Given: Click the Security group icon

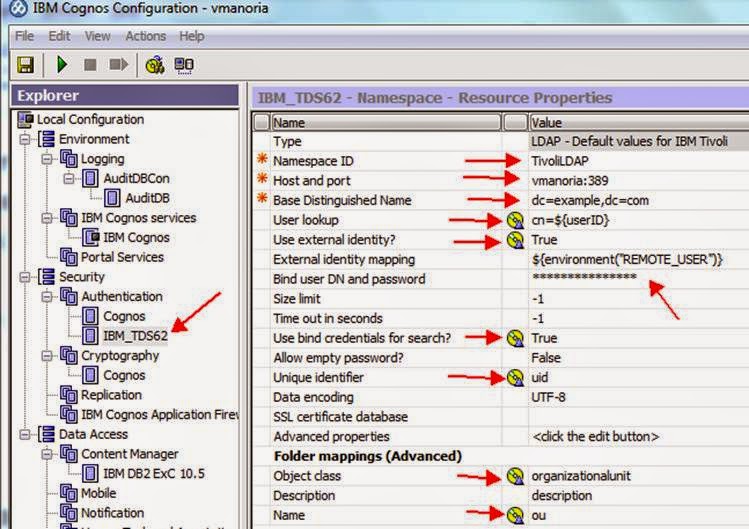Looking at the screenshot, I should 47,277.
